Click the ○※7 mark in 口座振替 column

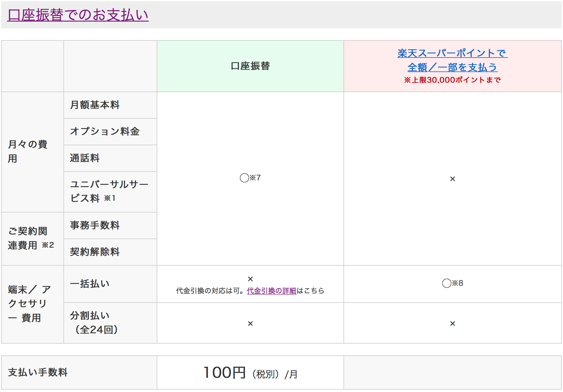[250, 178]
